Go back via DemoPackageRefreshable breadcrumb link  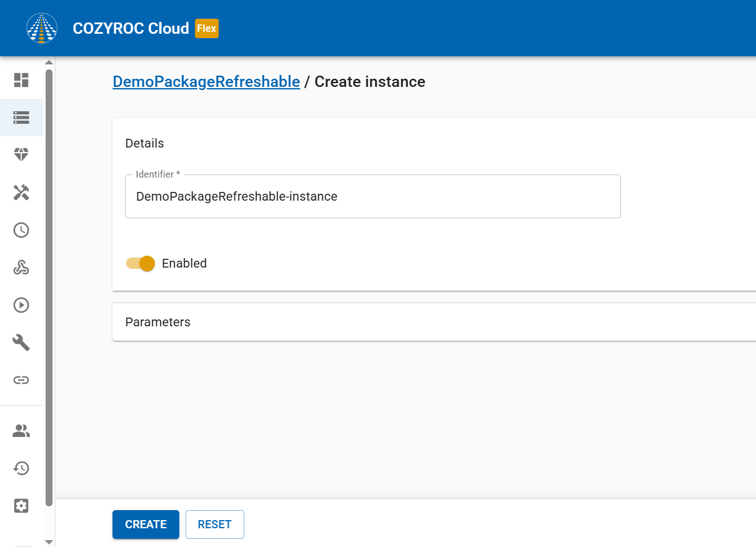click(206, 82)
